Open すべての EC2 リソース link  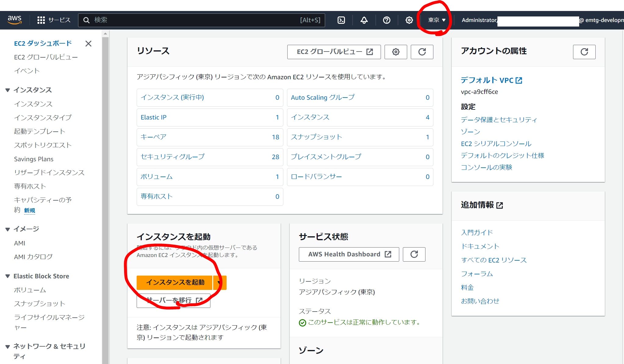pyautogui.click(x=494, y=260)
